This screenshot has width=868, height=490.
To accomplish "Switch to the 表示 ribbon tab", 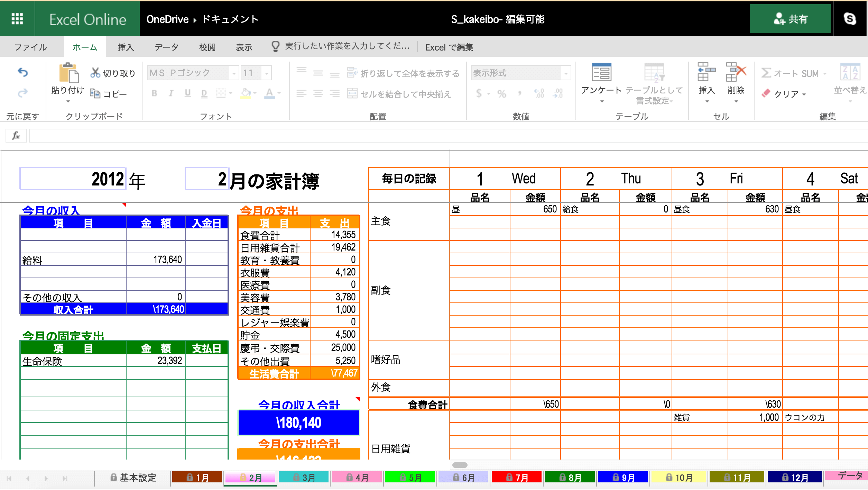I will click(x=244, y=47).
